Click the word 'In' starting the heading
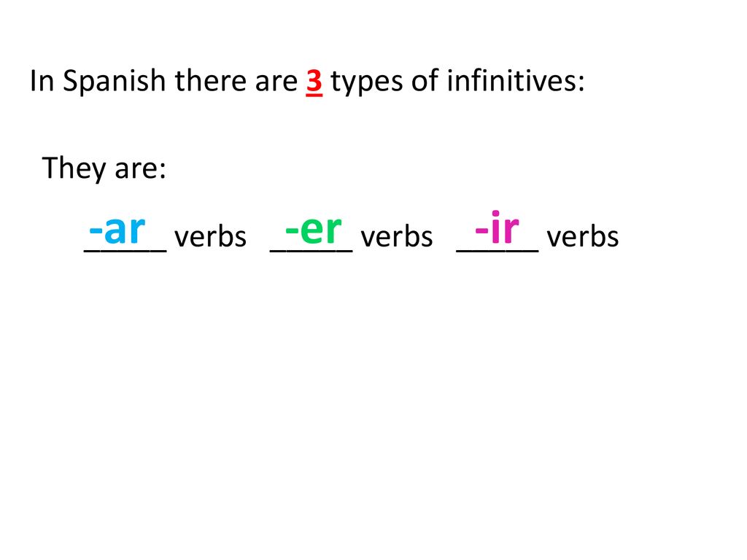 click(x=42, y=80)
